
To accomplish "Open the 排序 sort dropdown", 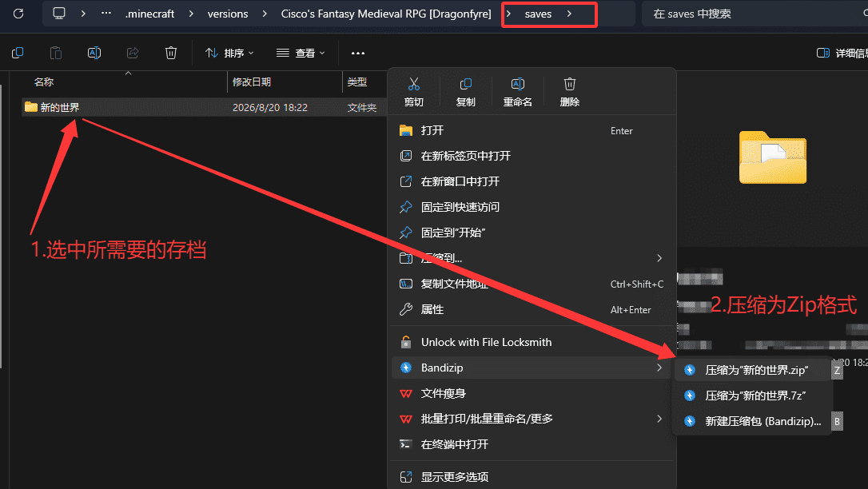I will pos(229,53).
